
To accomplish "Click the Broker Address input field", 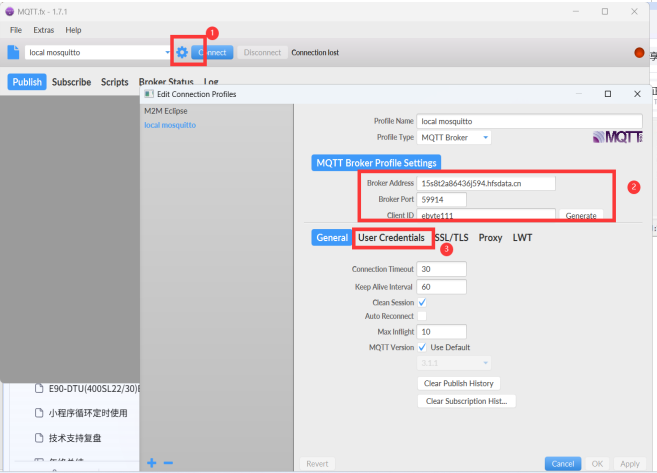I will point(486,183).
